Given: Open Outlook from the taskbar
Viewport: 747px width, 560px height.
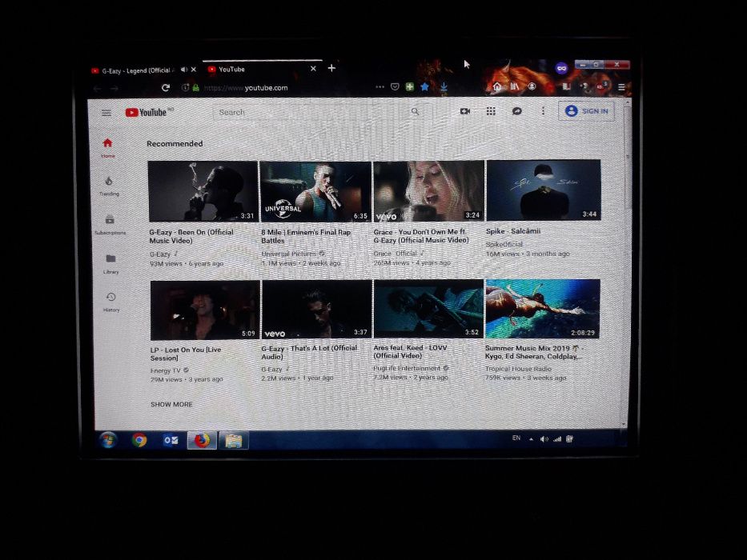Looking at the screenshot, I should tap(171, 441).
